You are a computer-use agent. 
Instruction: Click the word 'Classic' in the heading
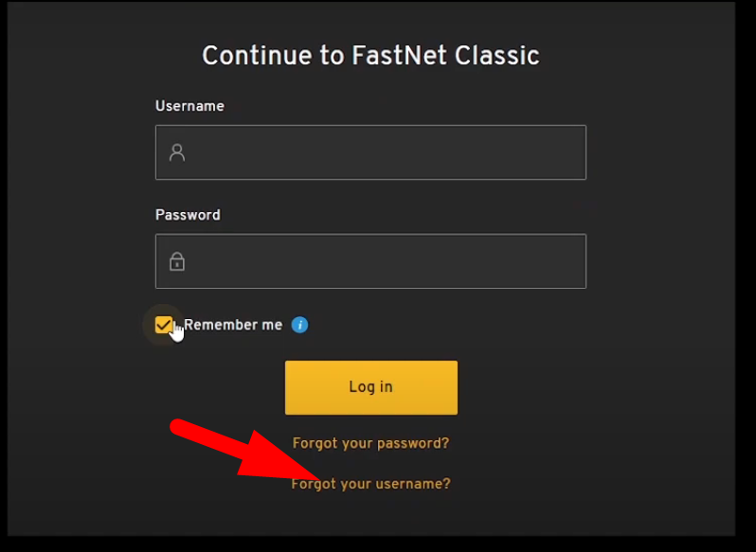tap(496, 56)
